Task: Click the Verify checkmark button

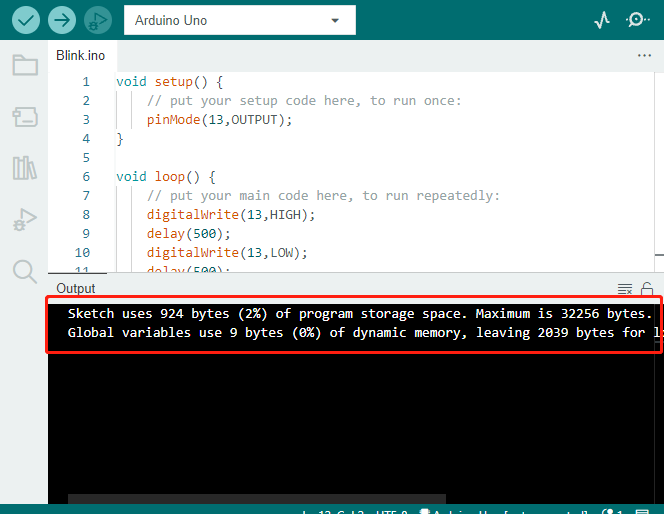Action: point(26,20)
